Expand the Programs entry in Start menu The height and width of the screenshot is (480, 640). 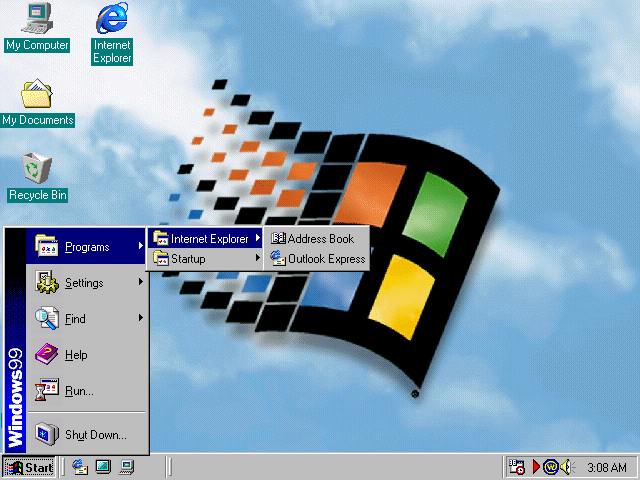pyautogui.click(x=86, y=246)
